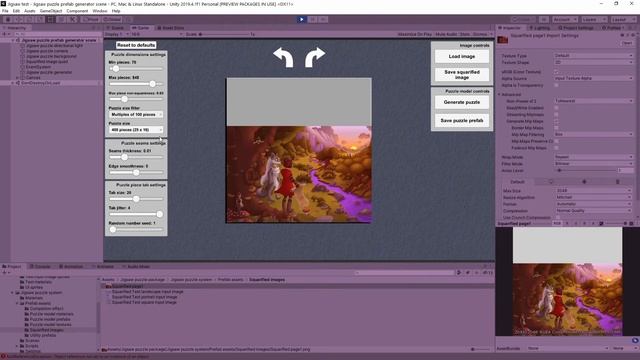Viewport: 640px width, 360px height.
Task: Switch to the Asset Store tab
Action: pyautogui.click(x=170, y=28)
